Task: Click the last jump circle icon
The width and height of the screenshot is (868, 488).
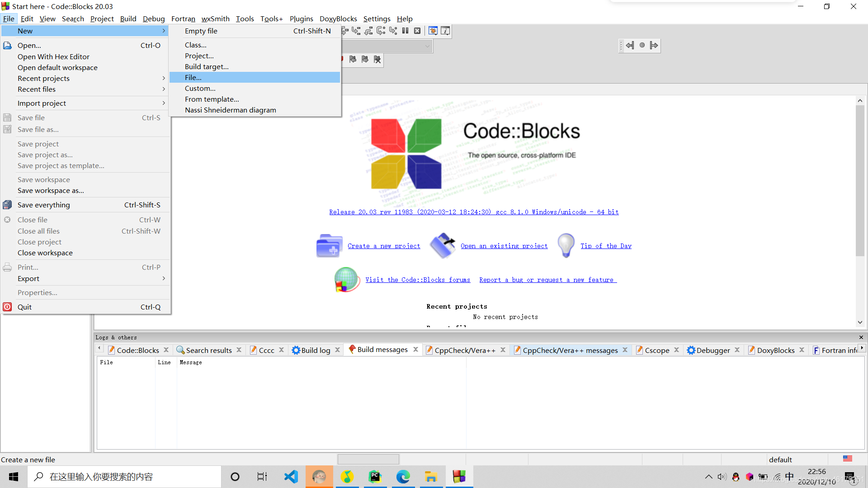Action: 642,45
